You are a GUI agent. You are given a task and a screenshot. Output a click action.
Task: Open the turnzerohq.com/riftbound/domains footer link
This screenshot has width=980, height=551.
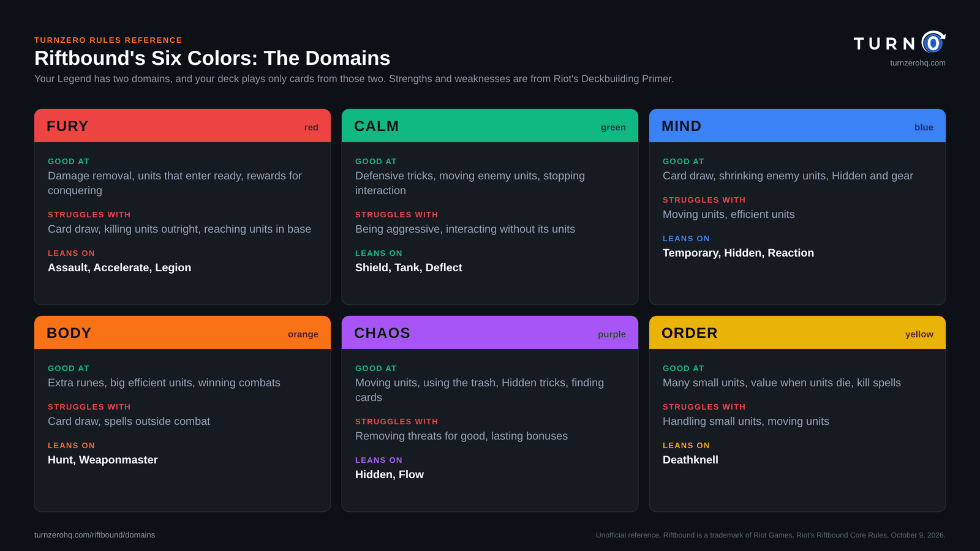(x=94, y=535)
